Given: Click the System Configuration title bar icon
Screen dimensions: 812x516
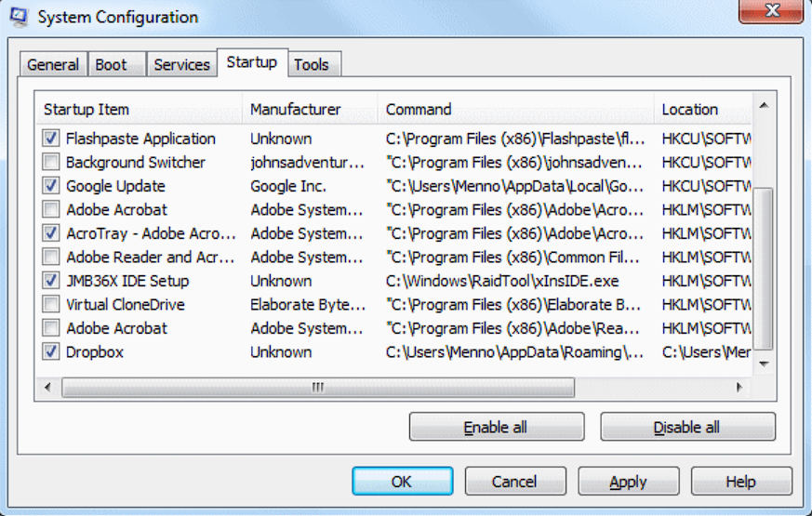Looking at the screenshot, I should pyautogui.click(x=19, y=17).
